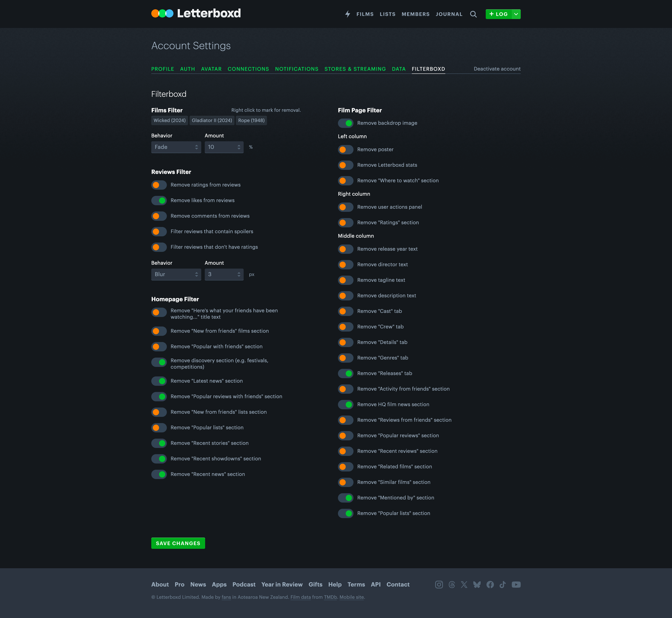Open the Deactivate account link
672x618 pixels.
pyautogui.click(x=497, y=69)
